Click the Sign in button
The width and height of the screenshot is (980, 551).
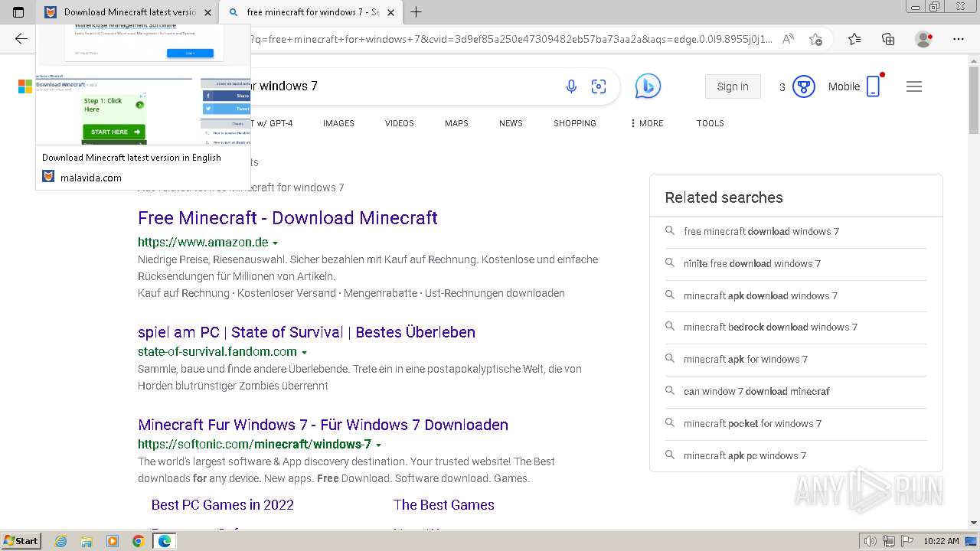[733, 86]
